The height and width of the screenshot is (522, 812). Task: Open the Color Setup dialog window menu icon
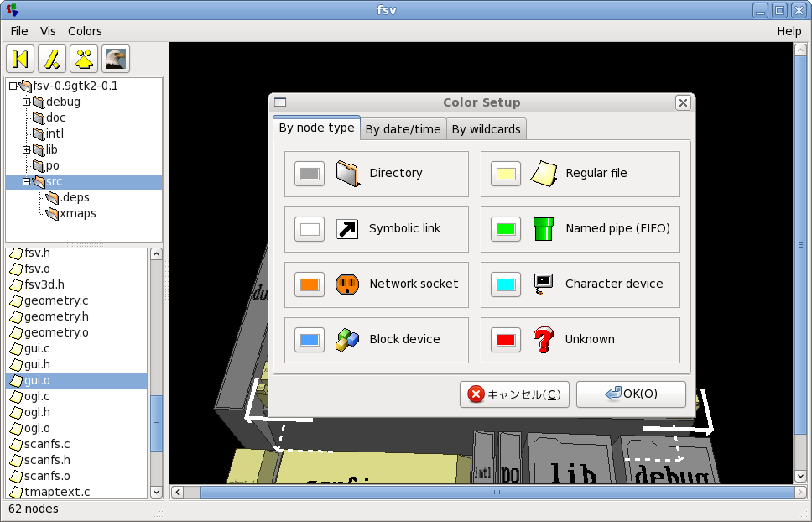point(281,102)
